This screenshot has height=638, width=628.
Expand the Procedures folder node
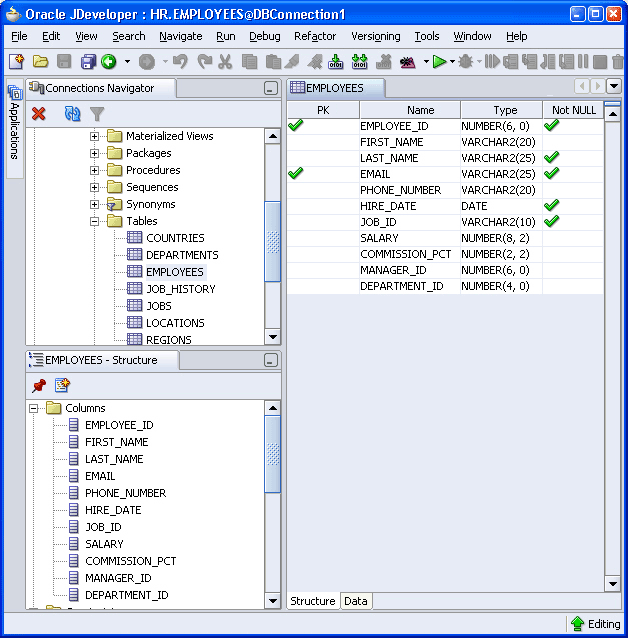(x=94, y=170)
